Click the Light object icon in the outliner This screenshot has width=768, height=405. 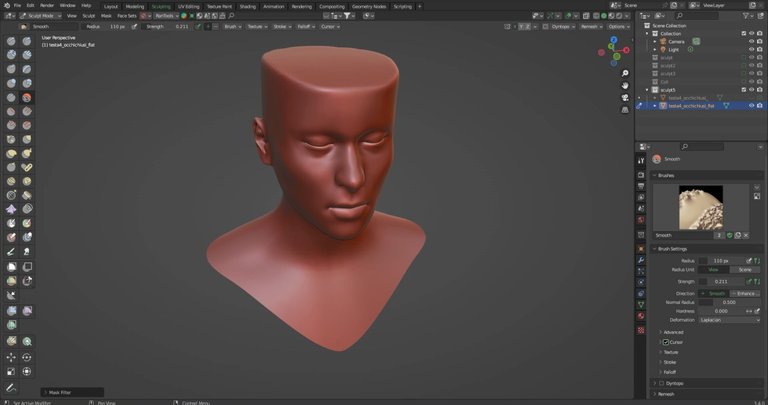661,49
